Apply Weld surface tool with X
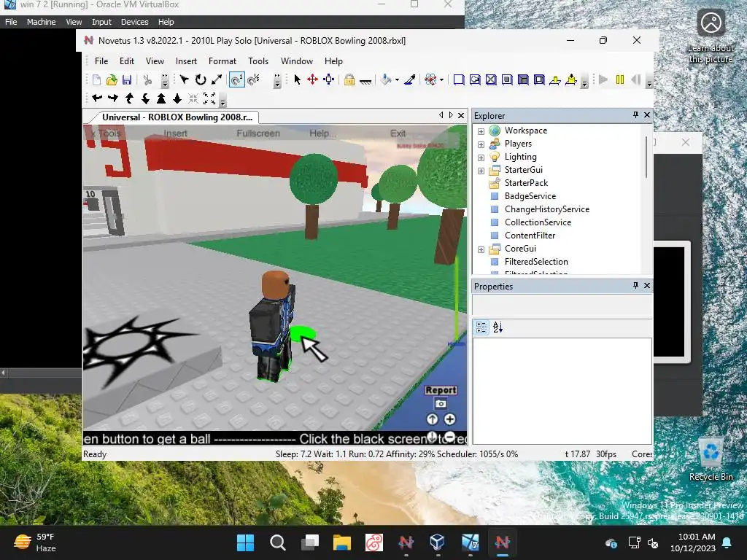This screenshot has width=747, height=560. point(491,79)
